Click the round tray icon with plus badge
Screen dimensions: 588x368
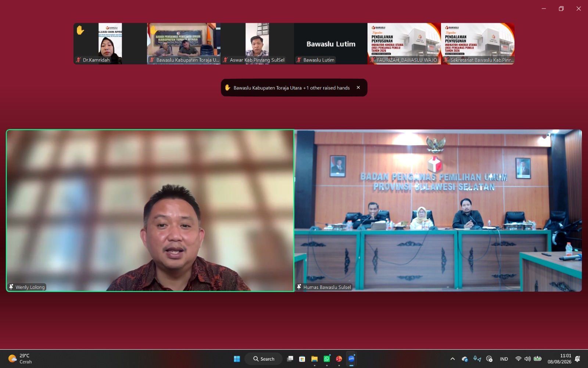click(x=489, y=359)
